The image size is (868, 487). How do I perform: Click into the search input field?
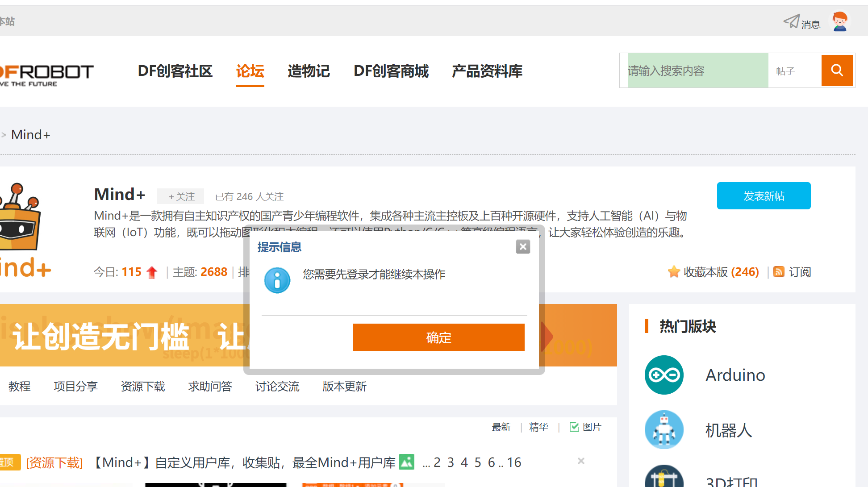pyautogui.click(x=697, y=71)
